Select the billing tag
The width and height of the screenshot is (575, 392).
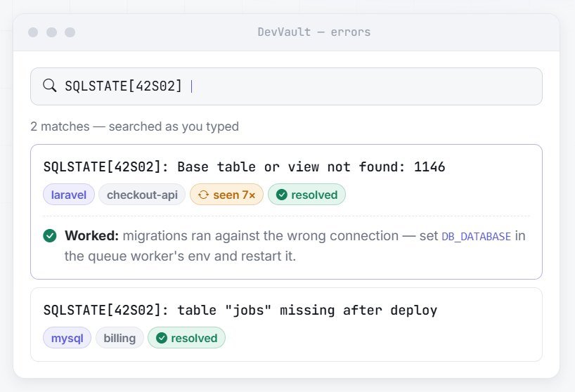[119, 338]
